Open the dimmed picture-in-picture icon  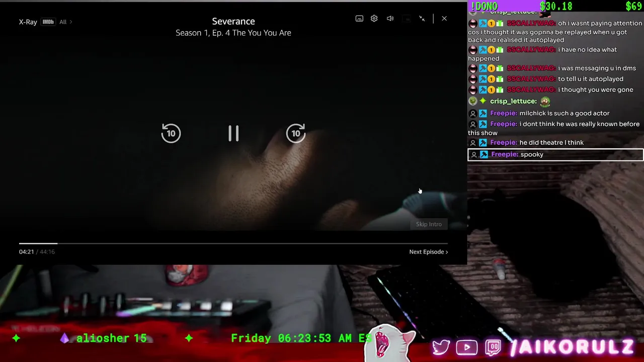(x=407, y=19)
